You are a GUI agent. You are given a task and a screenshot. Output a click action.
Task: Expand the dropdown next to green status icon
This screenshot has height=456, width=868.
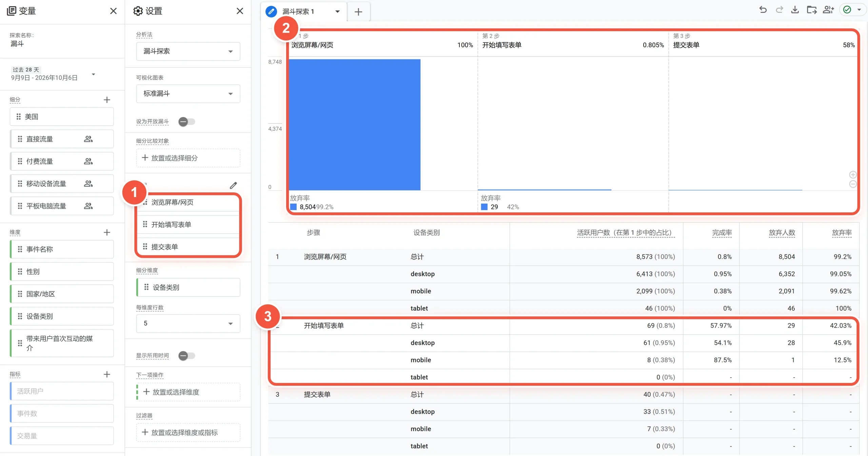point(859,10)
